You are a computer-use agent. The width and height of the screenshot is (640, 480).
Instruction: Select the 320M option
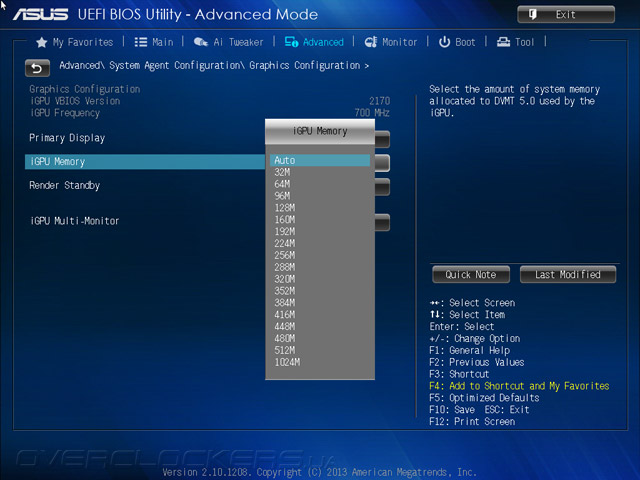click(284, 279)
